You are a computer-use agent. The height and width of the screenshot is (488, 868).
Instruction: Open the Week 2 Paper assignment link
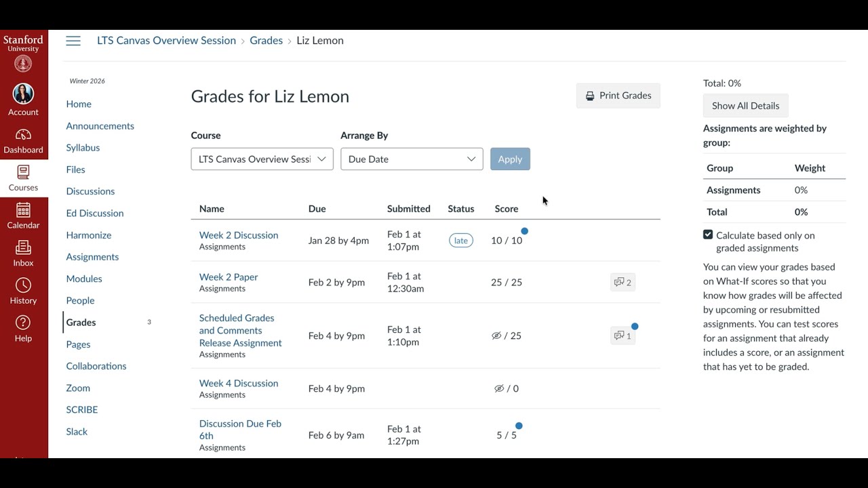[x=229, y=277]
